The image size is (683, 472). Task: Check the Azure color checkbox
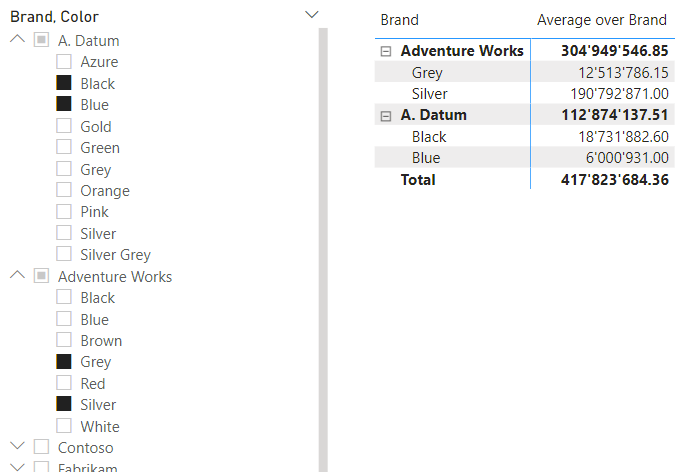coord(64,62)
